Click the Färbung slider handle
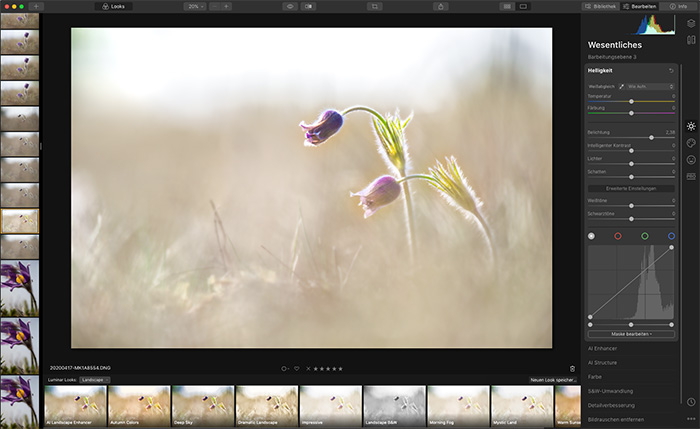The height and width of the screenshot is (429, 700). pyautogui.click(x=631, y=113)
